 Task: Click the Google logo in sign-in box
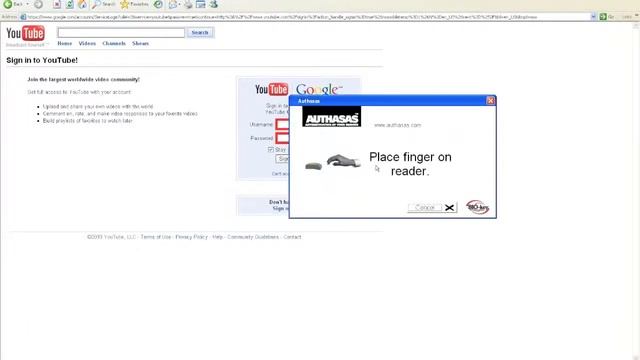319,89
